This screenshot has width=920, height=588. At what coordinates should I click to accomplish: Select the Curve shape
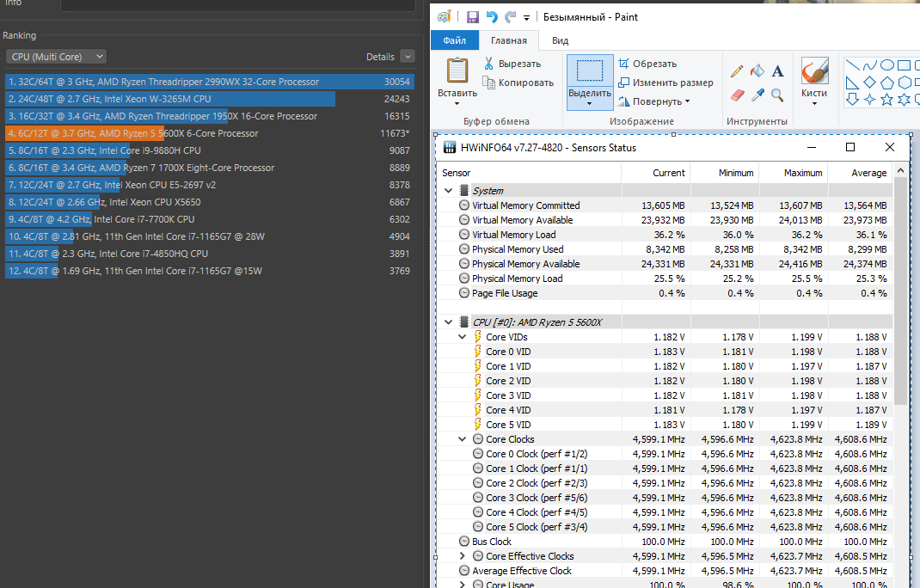tap(870, 65)
